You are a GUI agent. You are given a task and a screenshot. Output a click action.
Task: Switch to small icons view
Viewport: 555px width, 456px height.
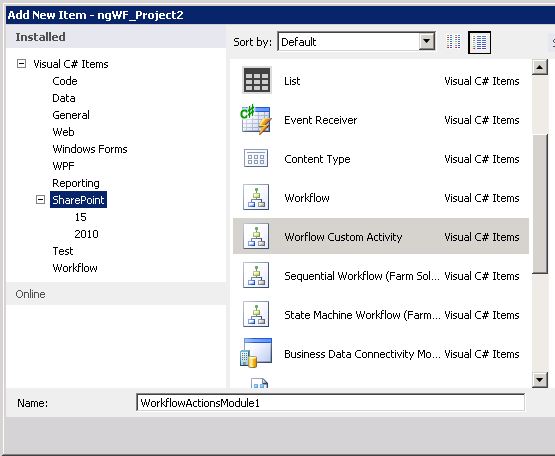(x=453, y=42)
